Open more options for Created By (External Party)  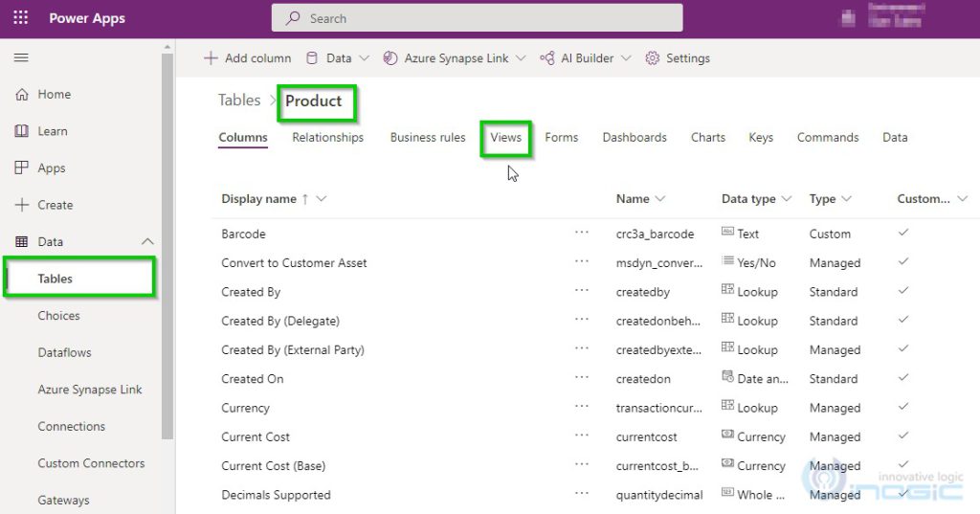[x=582, y=348]
